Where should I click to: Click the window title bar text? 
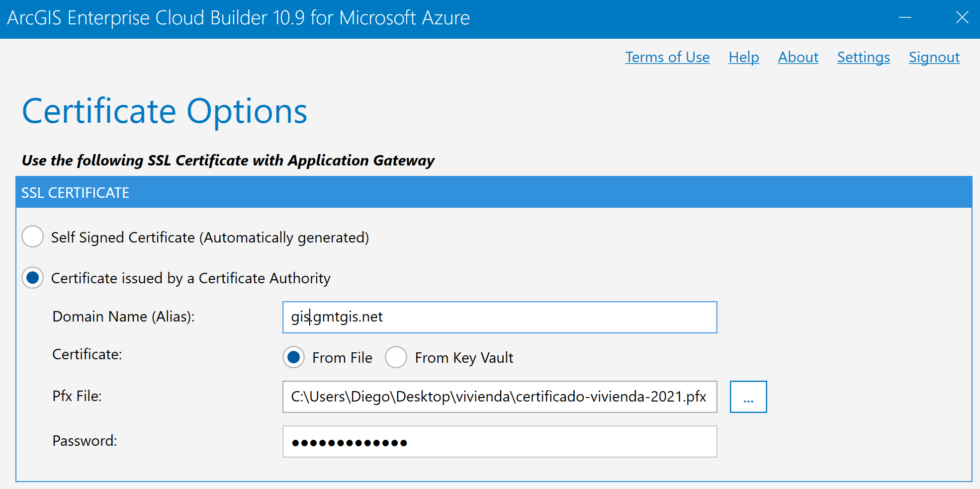(238, 18)
